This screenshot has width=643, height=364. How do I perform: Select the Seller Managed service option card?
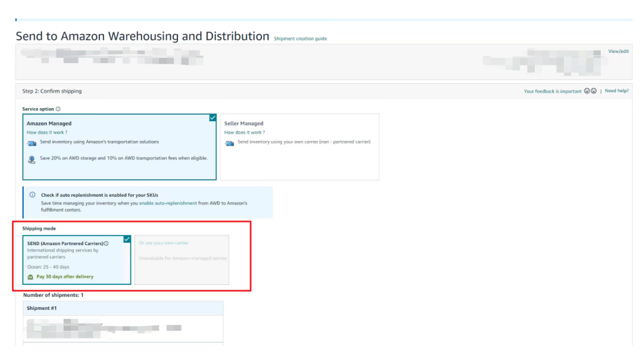tap(299, 147)
